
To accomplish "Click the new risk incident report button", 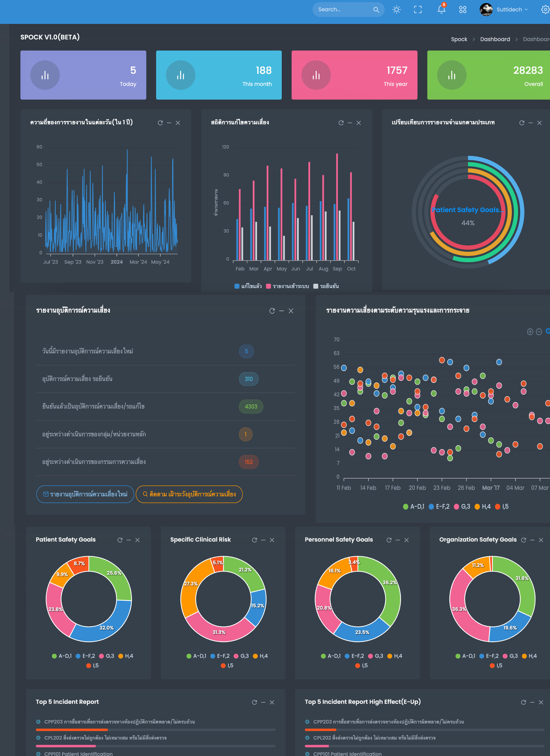I will pos(85,494).
